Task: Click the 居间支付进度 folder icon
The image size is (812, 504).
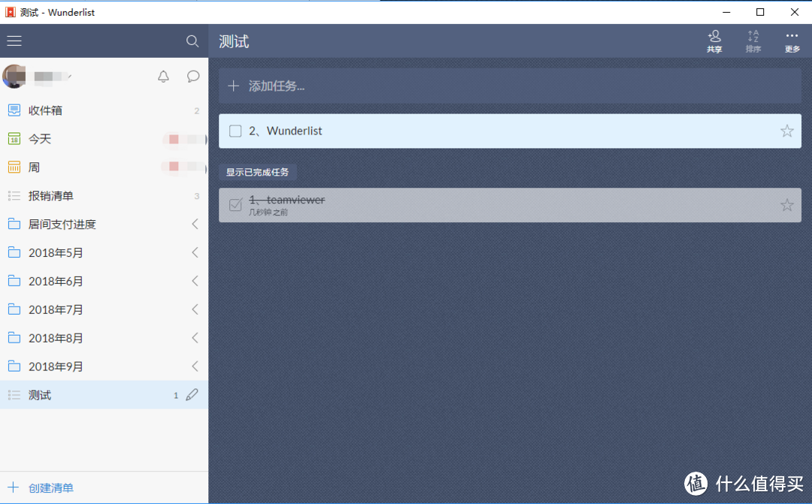Action: pyautogui.click(x=14, y=224)
